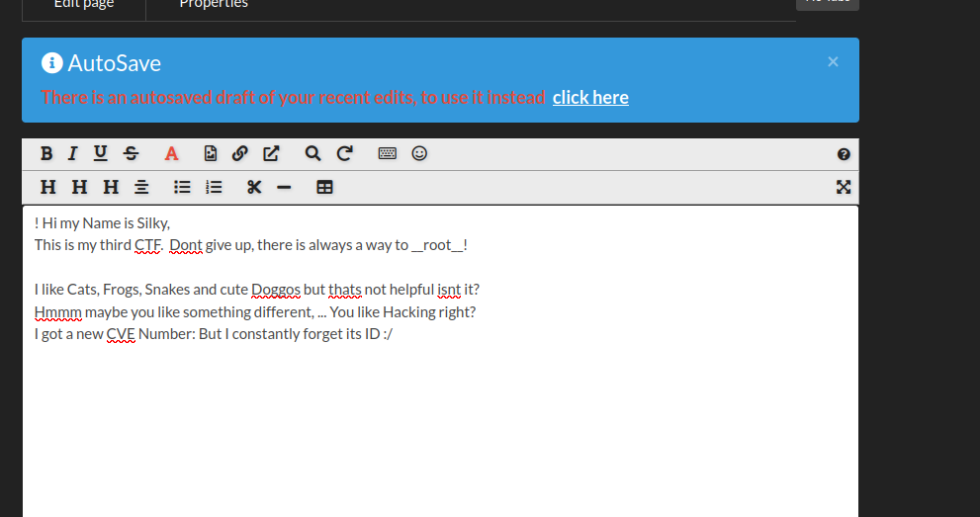Click the external link icon

pos(271,153)
